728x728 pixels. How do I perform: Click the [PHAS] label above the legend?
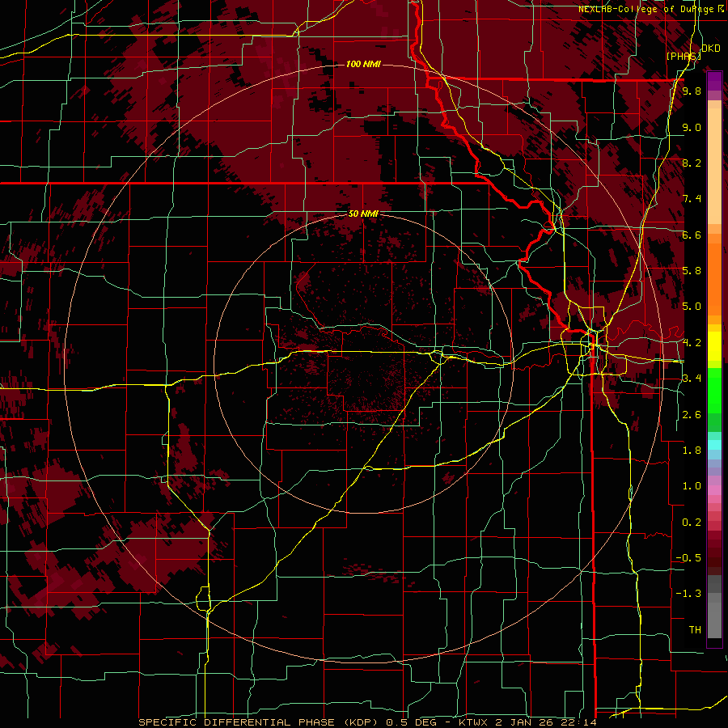[684, 56]
